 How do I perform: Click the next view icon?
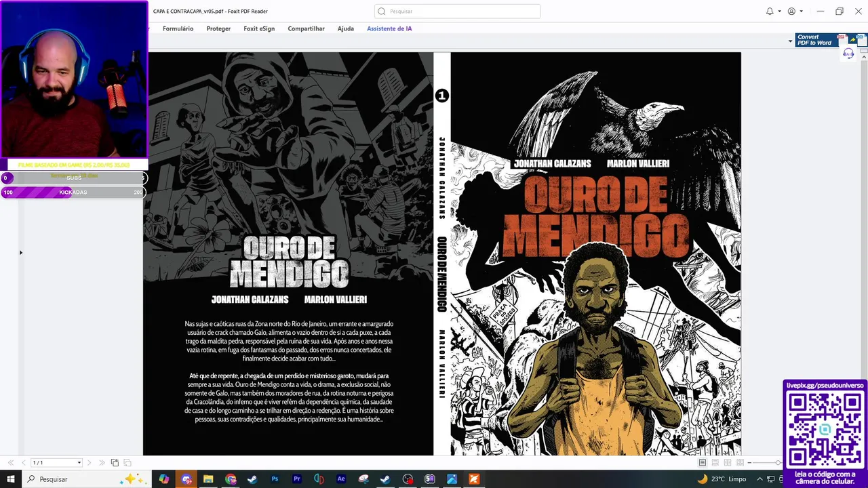click(127, 462)
